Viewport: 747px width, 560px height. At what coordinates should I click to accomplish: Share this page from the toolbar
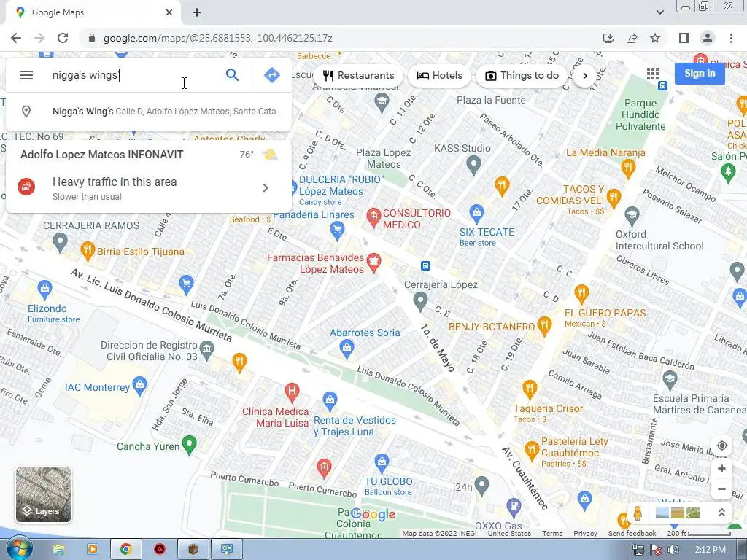coord(632,38)
